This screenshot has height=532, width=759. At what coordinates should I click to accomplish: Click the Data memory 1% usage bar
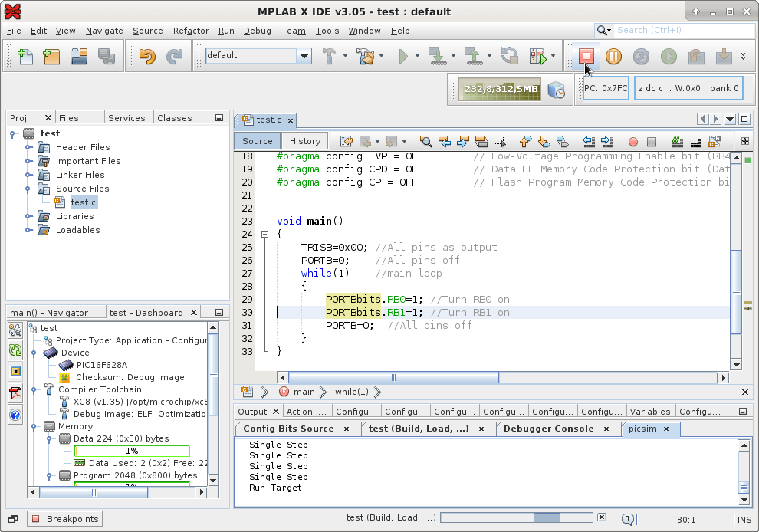coord(132,452)
